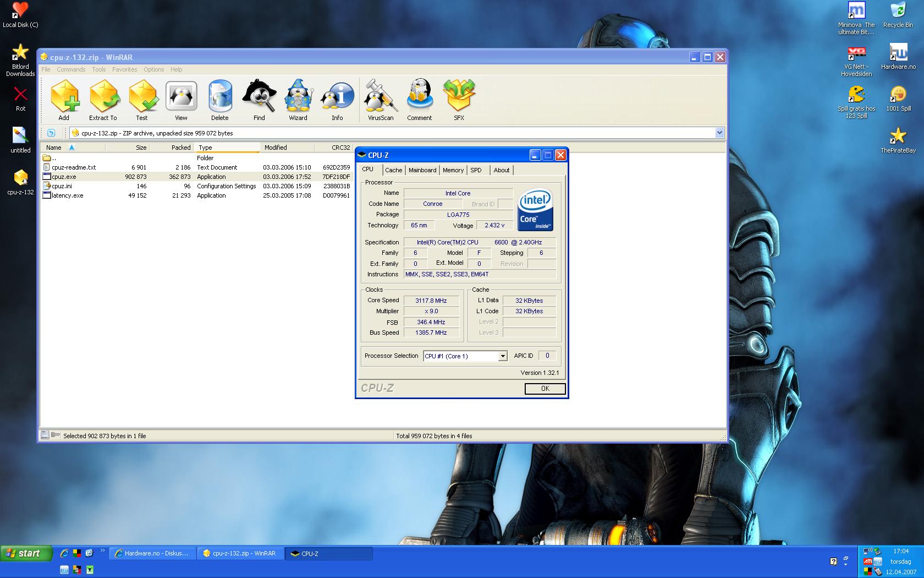This screenshot has height=578, width=924.
Task: Click the Delete toolbar icon
Action: (x=220, y=100)
